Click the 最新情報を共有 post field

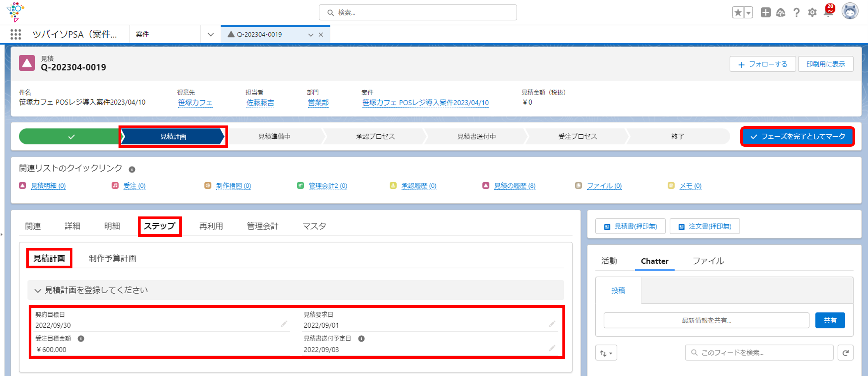tap(706, 321)
